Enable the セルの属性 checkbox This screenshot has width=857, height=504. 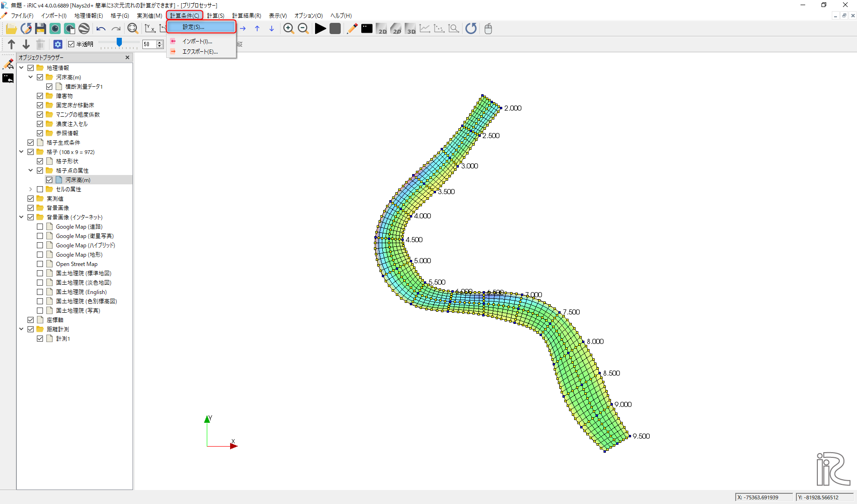(x=40, y=189)
